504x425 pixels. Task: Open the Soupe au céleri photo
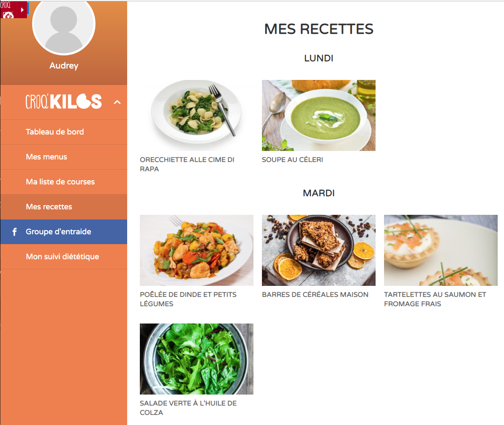coord(319,115)
